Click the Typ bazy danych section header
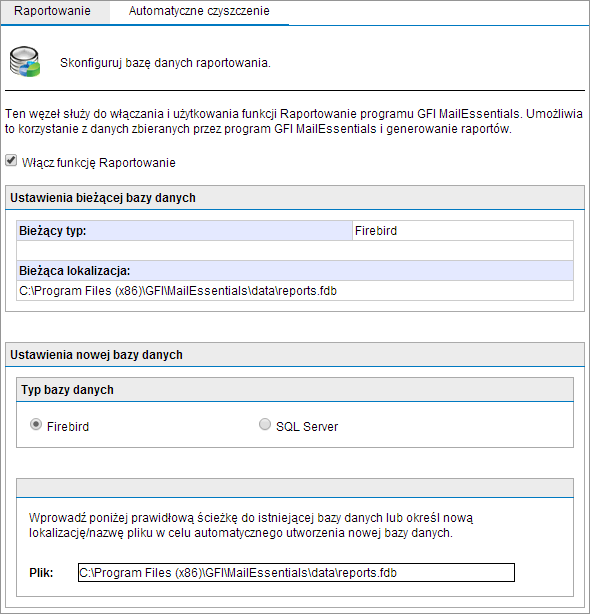 pos(295,390)
